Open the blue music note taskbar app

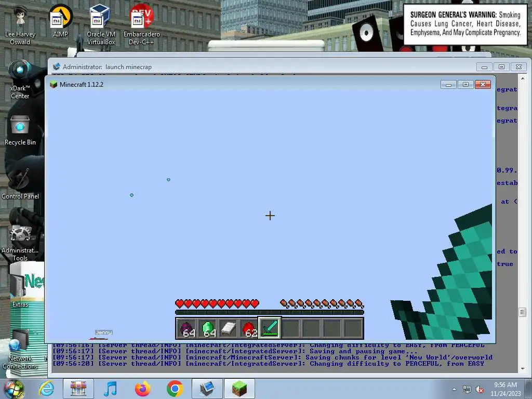point(110,389)
